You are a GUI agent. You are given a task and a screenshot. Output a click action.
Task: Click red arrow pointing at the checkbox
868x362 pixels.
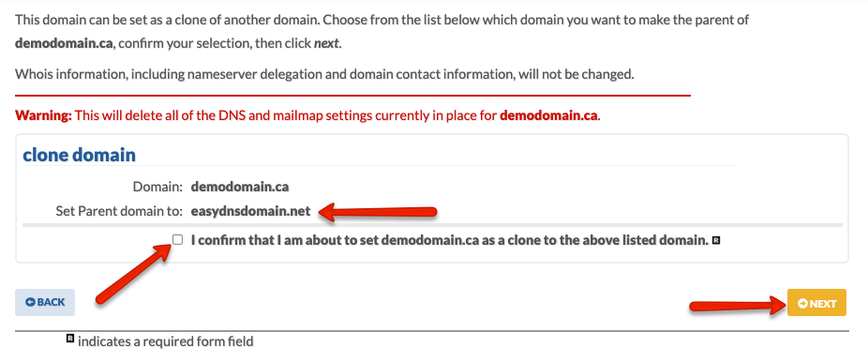[136, 273]
